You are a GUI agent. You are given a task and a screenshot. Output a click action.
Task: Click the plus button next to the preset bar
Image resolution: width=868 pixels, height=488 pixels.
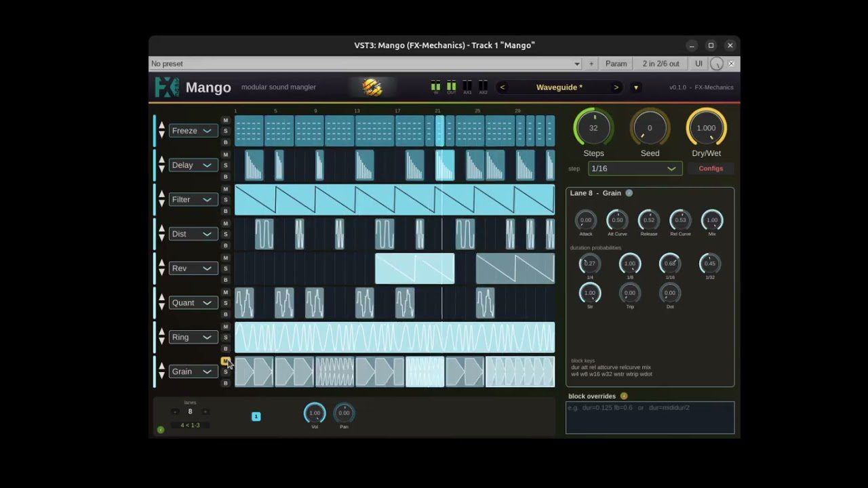click(591, 64)
